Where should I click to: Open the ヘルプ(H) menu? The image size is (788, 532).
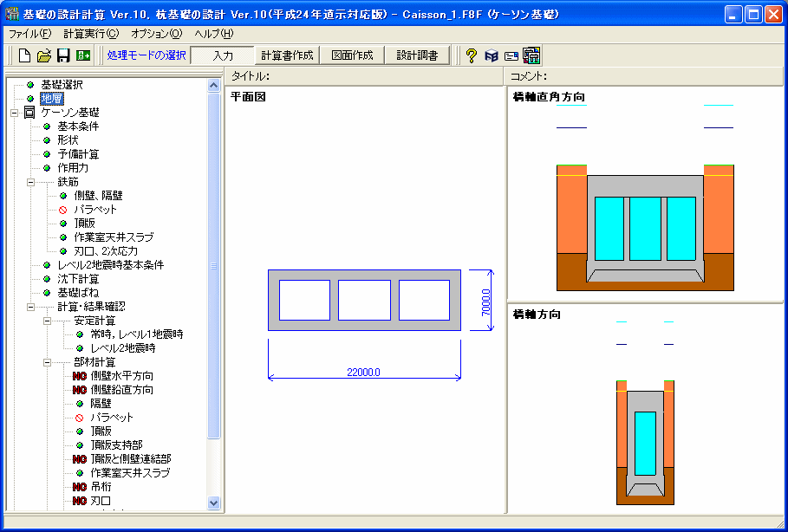(213, 34)
